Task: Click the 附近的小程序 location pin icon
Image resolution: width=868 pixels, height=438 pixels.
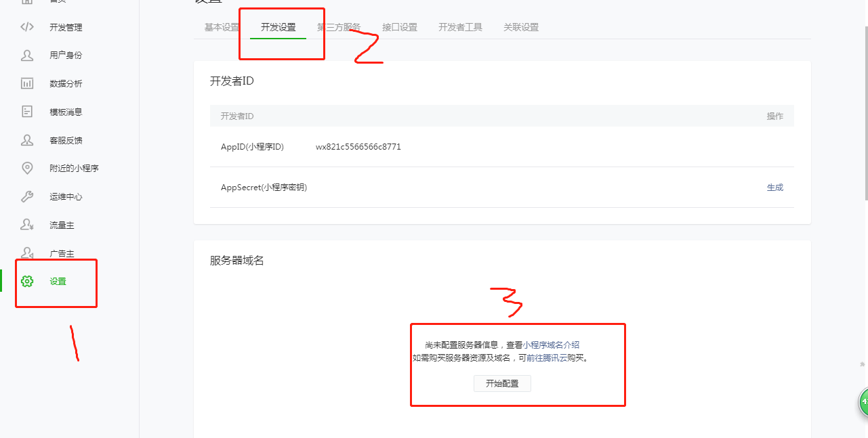Action: [x=27, y=168]
